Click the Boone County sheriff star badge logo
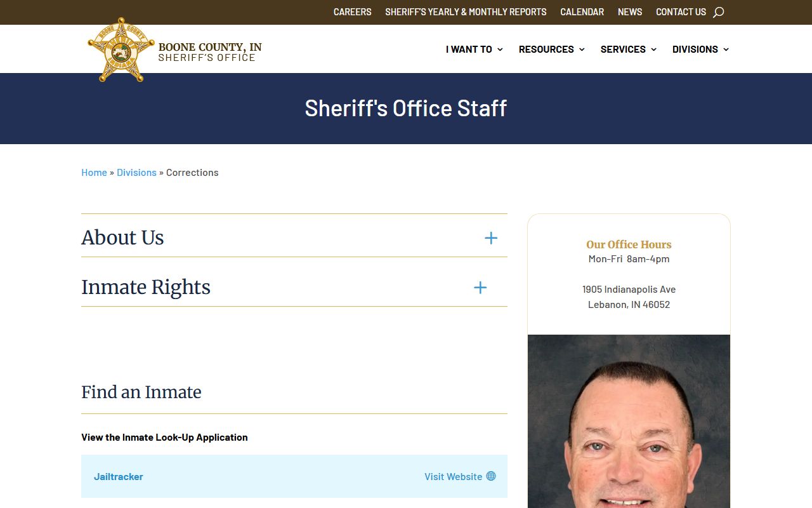 (121, 50)
